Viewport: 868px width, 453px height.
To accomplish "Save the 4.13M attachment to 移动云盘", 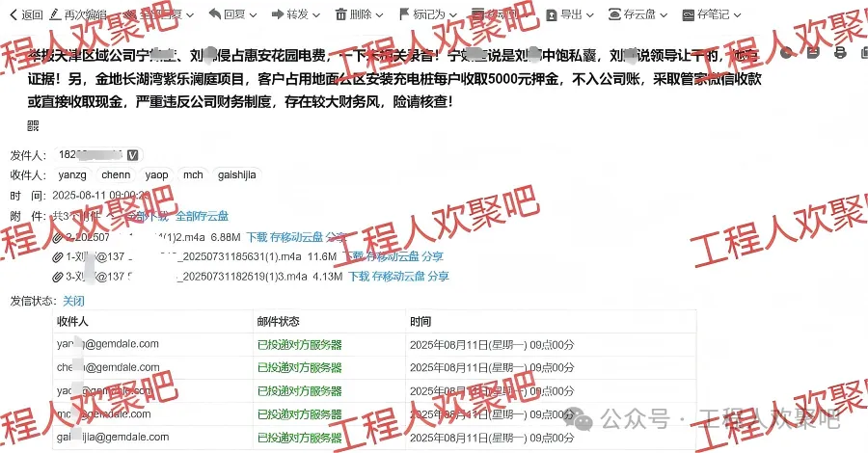I will click(x=398, y=276).
